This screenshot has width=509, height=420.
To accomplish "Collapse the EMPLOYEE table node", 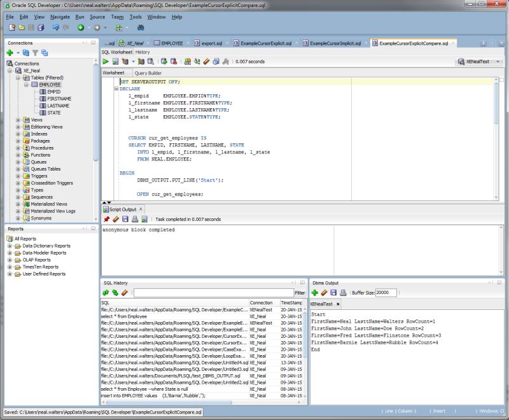I will pyautogui.click(x=26, y=85).
